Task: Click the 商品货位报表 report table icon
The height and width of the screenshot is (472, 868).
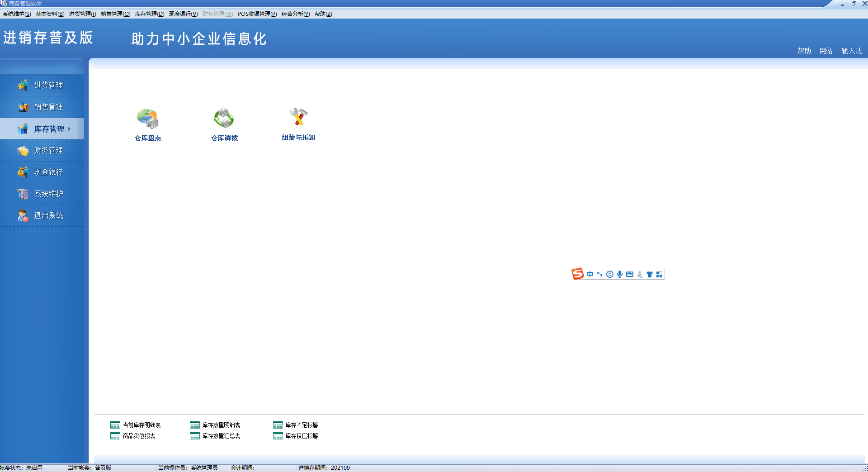Action: [x=115, y=436]
